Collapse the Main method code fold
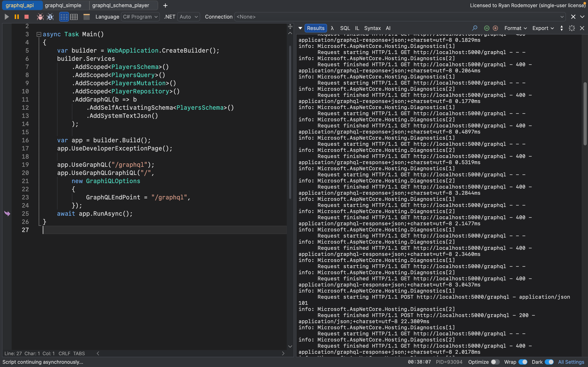Image resolution: width=588 pixels, height=367 pixels. (39, 34)
